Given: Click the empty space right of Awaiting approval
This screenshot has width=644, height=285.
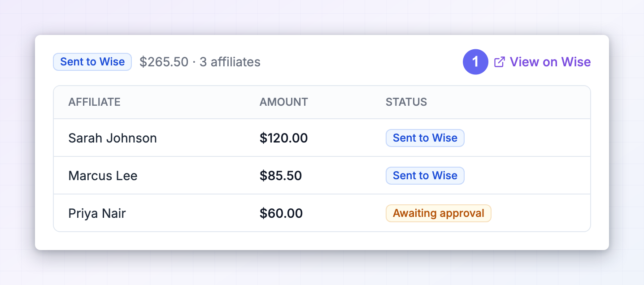Looking at the screenshot, I should (540, 213).
